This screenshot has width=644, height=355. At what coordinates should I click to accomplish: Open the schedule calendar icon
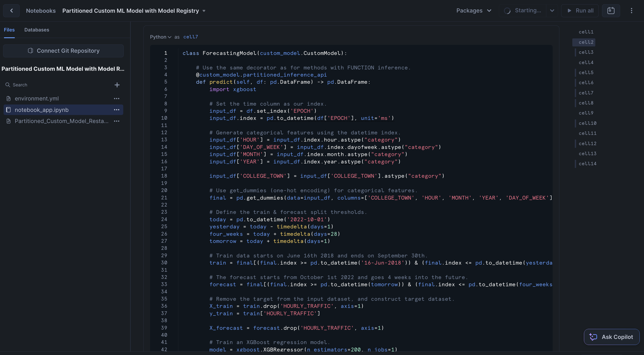pyautogui.click(x=611, y=10)
